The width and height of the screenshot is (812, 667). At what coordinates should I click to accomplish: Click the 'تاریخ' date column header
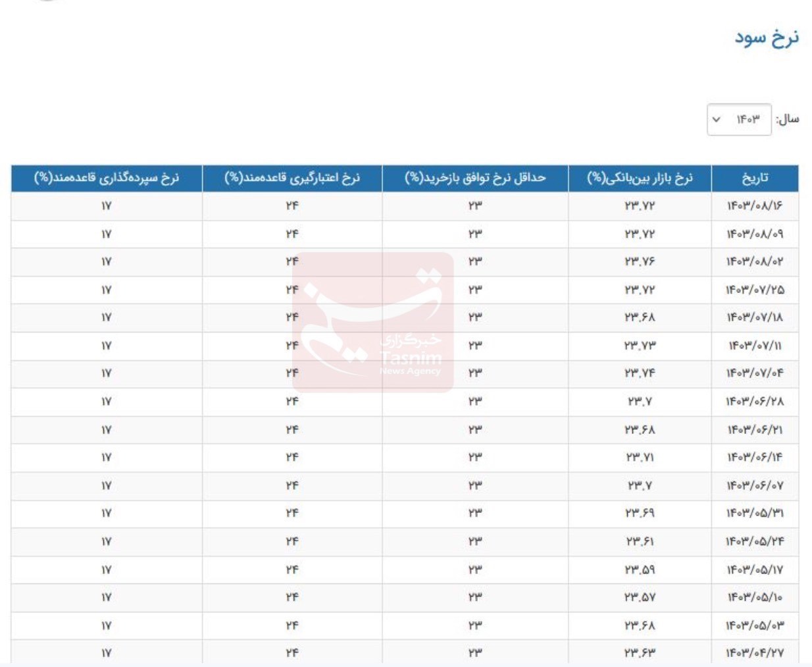click(755, 178)
